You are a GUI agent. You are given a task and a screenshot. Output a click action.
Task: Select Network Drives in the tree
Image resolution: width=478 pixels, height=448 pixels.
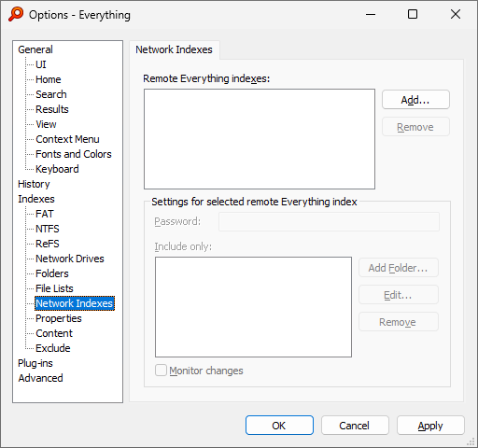pos(70,259)
